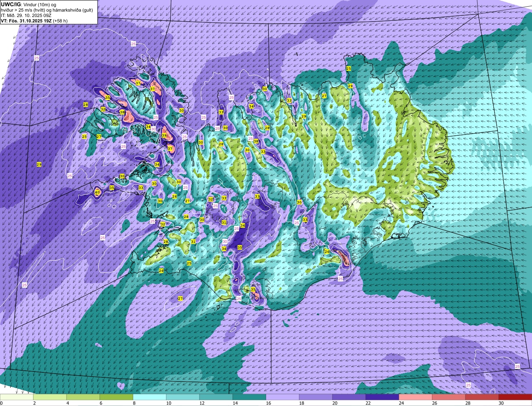Pick the 16–18 m/s light lavender legend swatch

tap(283, 397)
